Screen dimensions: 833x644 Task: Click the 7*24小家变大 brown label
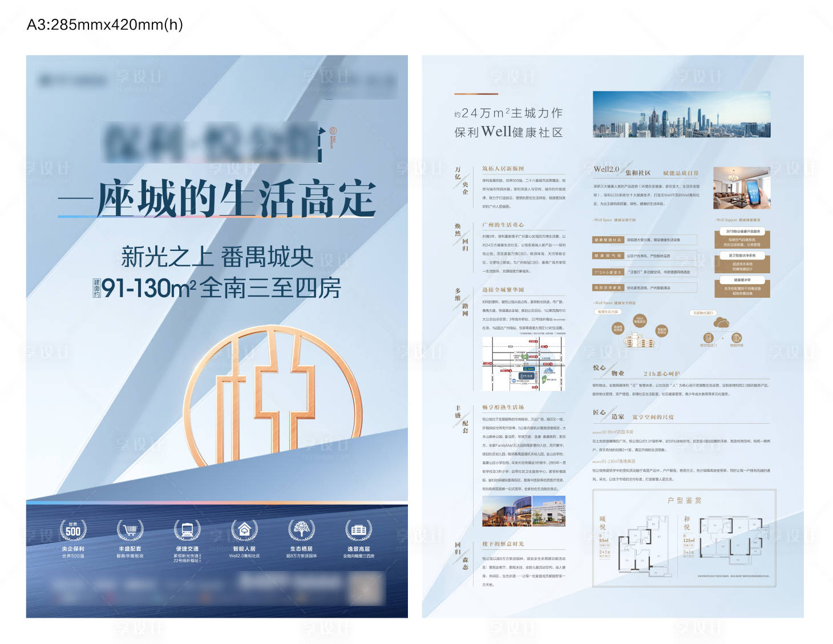coord(609,272)
